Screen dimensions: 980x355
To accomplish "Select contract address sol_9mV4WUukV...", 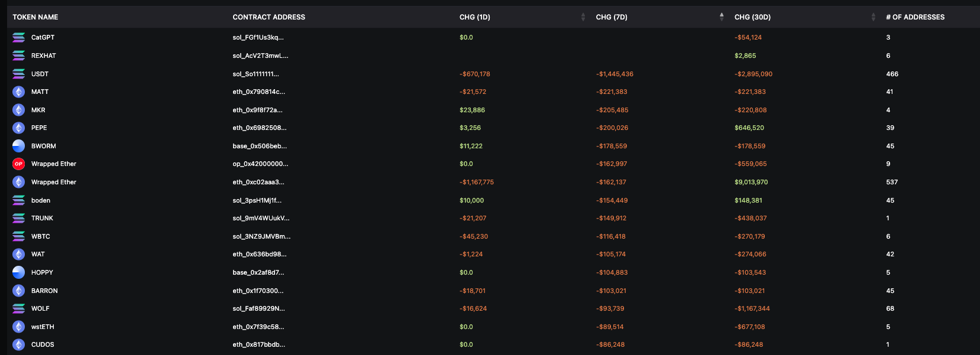I will tap(261, 218).
